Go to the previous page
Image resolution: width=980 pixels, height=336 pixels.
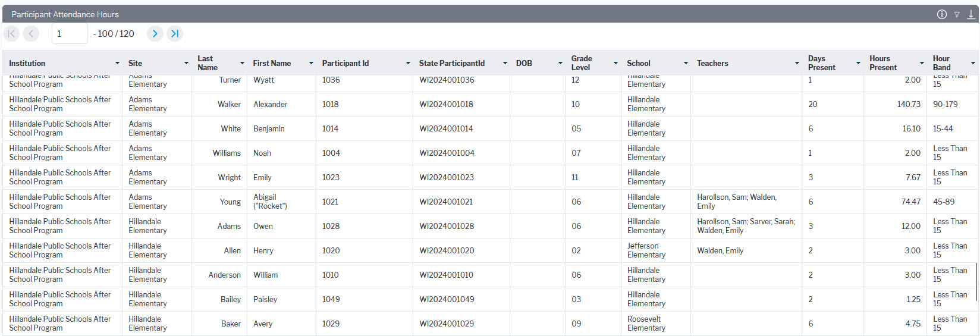31,34
